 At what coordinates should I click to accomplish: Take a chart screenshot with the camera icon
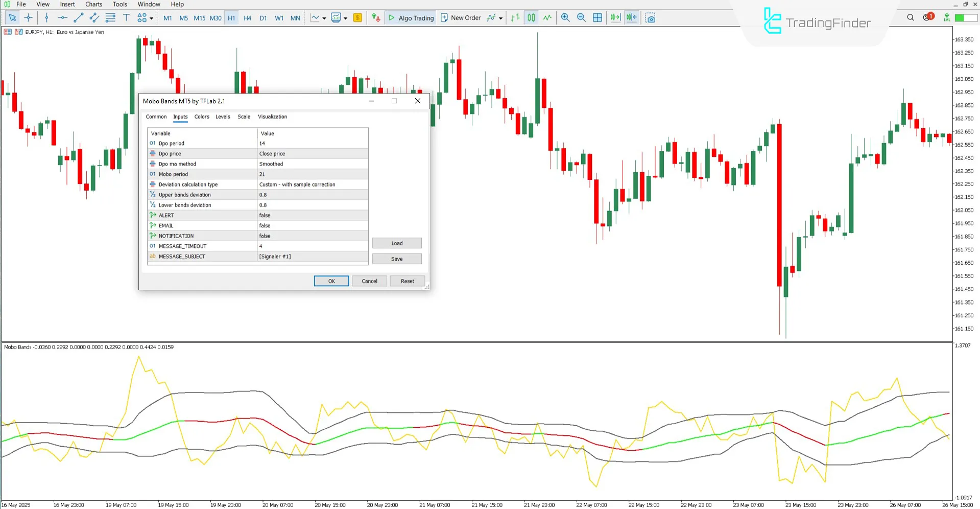click(651, 17)
